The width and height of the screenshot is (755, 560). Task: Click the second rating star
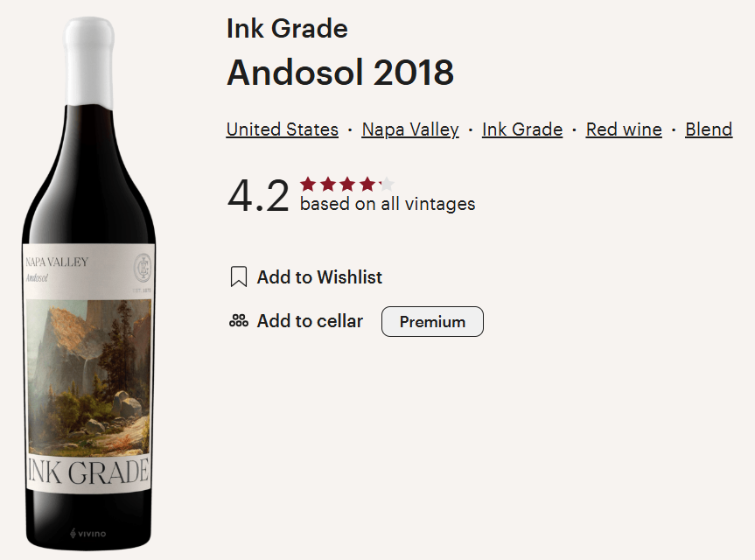(x=327, y=184)
